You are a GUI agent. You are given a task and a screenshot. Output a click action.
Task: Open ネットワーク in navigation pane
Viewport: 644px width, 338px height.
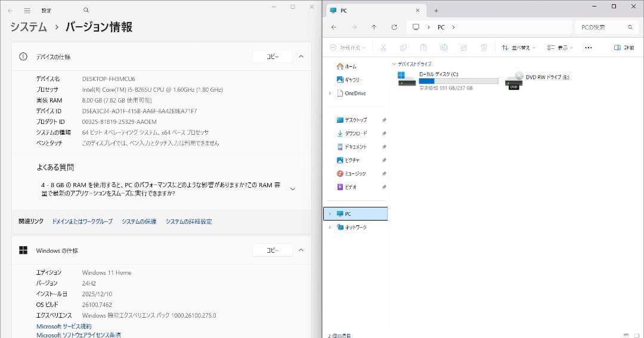352,227
